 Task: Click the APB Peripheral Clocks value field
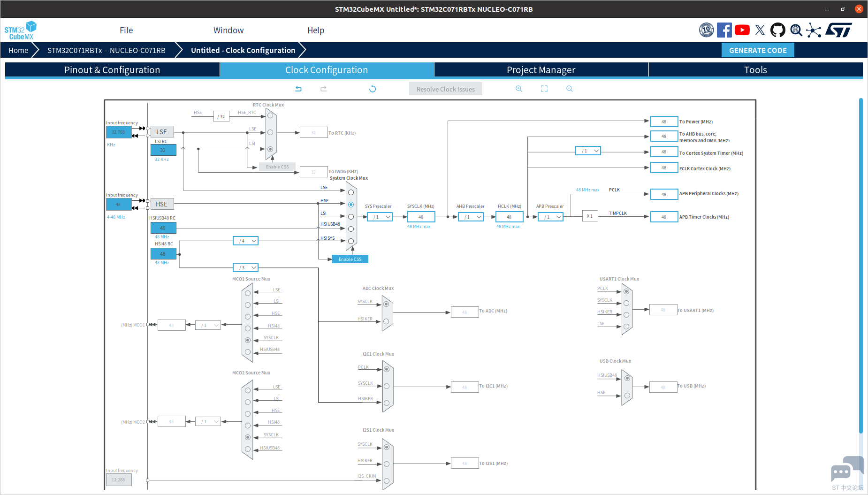click(x=664, y=194)
